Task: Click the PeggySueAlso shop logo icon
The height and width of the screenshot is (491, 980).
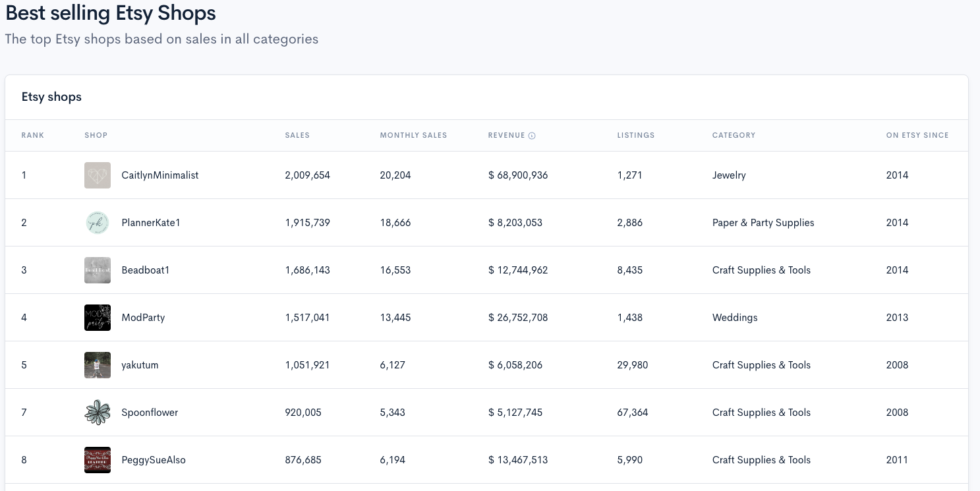Action: [x=98, y=460]
